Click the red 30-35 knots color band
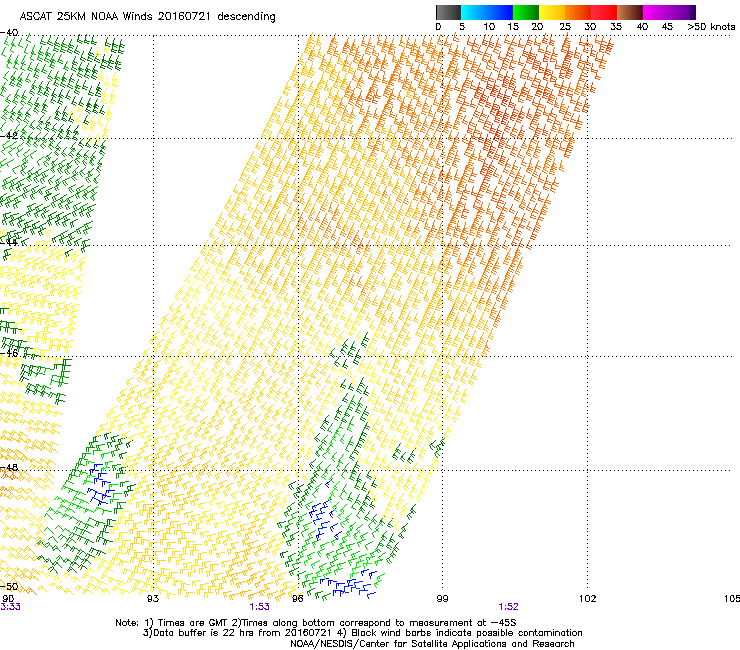 [x=604, y=12]
